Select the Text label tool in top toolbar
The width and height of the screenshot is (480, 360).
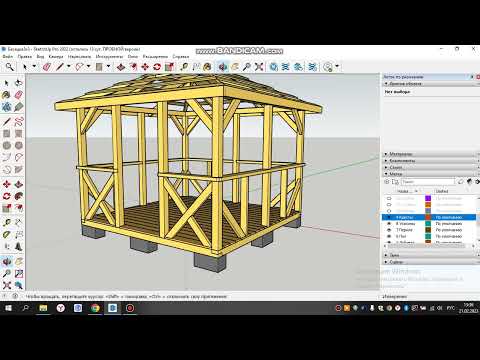[x=196, y=67]
